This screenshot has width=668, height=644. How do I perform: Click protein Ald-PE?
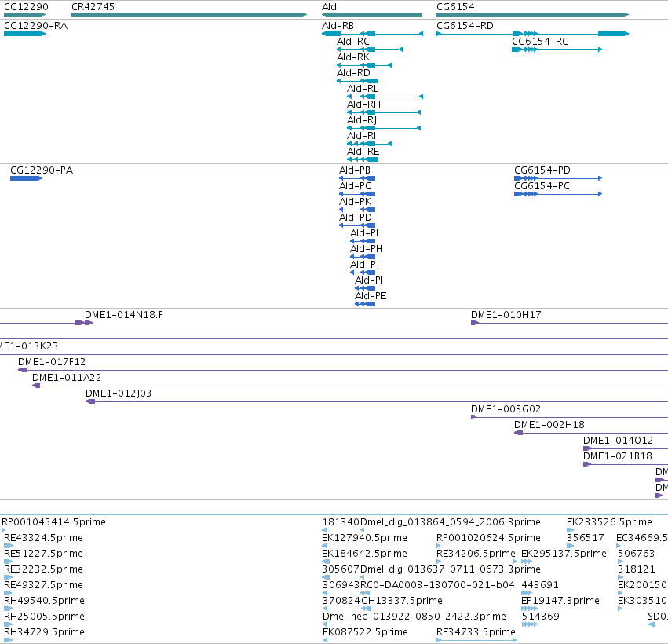(x=371, y=297)
